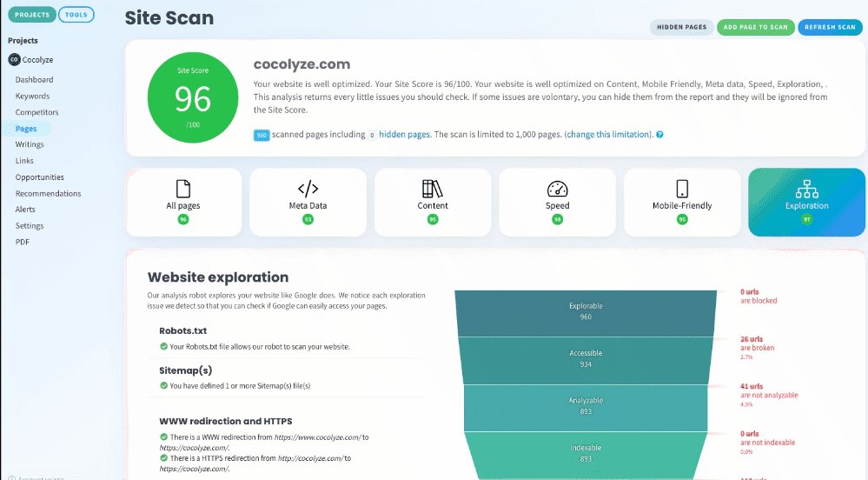Viewport: 868px width, 480px height.
Task: Select the Accessible 934 funnel segment
Action: [586, 360]
